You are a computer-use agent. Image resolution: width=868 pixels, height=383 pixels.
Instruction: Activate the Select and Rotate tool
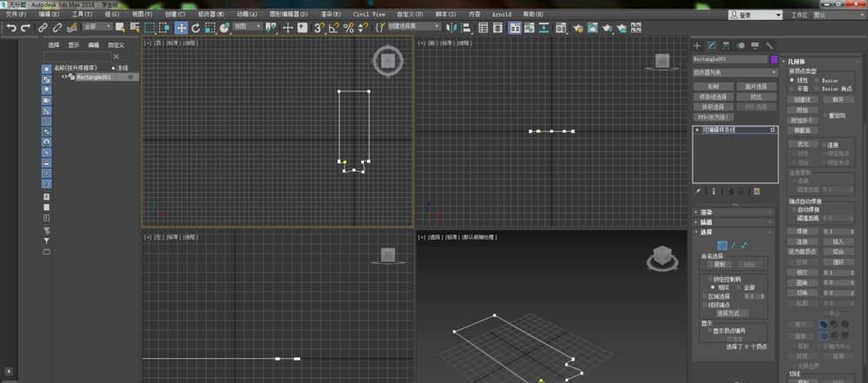196,28
